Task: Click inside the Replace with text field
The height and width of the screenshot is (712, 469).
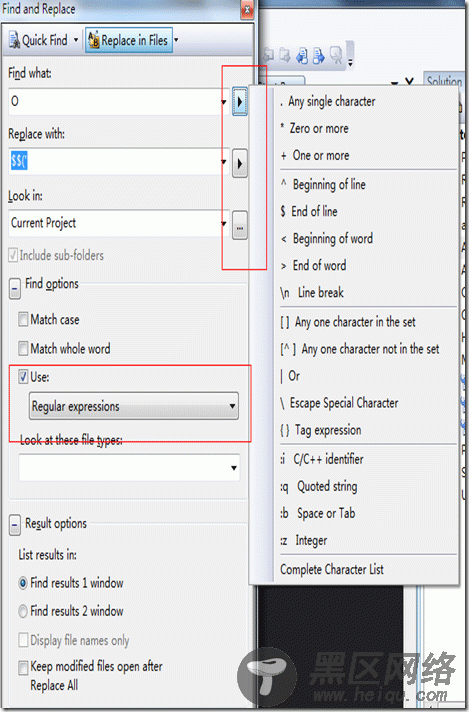Action: pos(115,161)
